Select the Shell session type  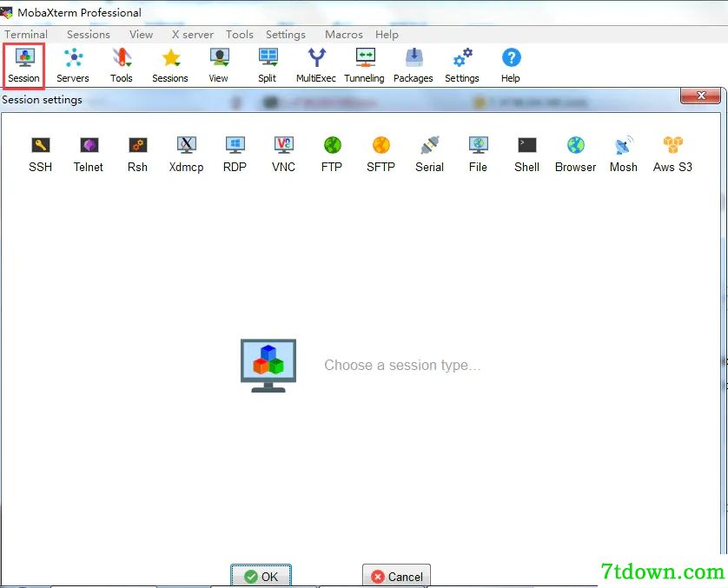tap(527, 155)
